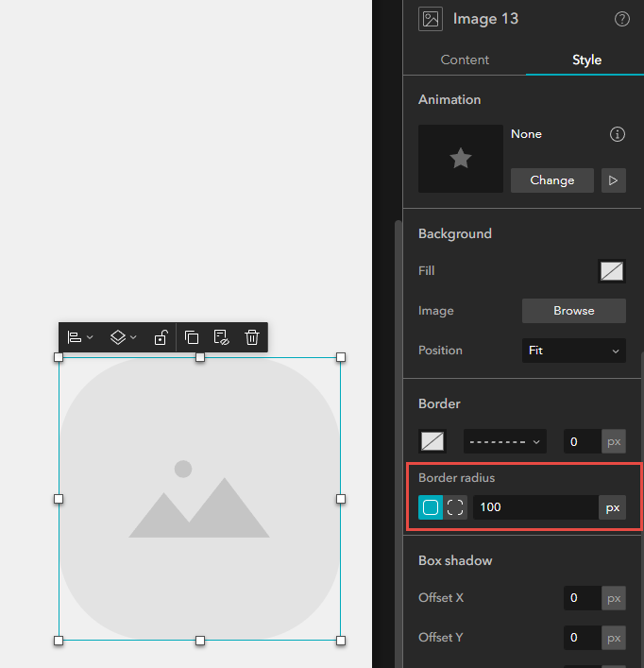Image resolution: width=644 pixels, height=668 pixels.
Task: Click the Offset Y input field
Action: pyautogui.click(x=583, y=638)
